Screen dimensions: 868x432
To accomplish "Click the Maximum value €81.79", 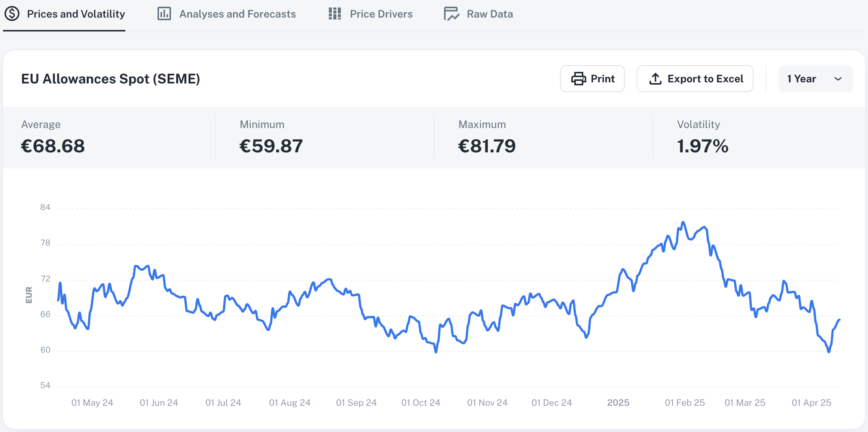I will coord(487,146).
